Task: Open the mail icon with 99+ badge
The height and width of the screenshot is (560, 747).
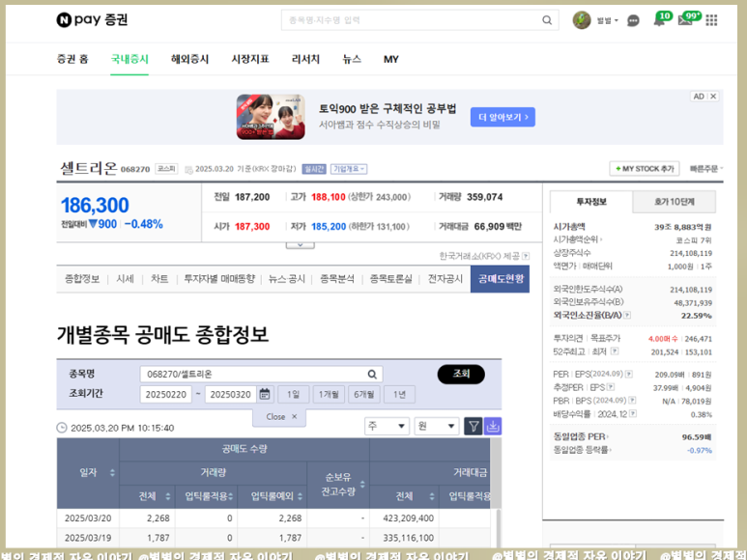Action: (685, 20)
